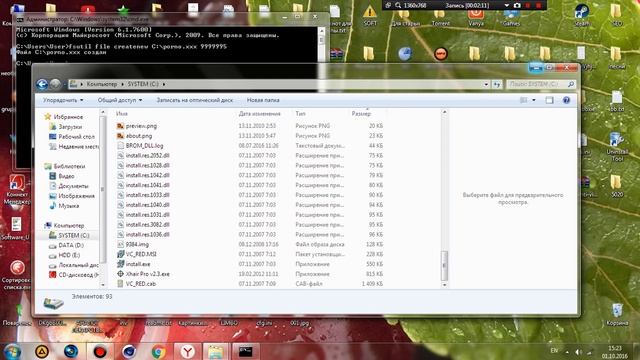The image size is (640, 360).
Task: Open Избранное in the navigation pane
Action: [x=68, y=117]
